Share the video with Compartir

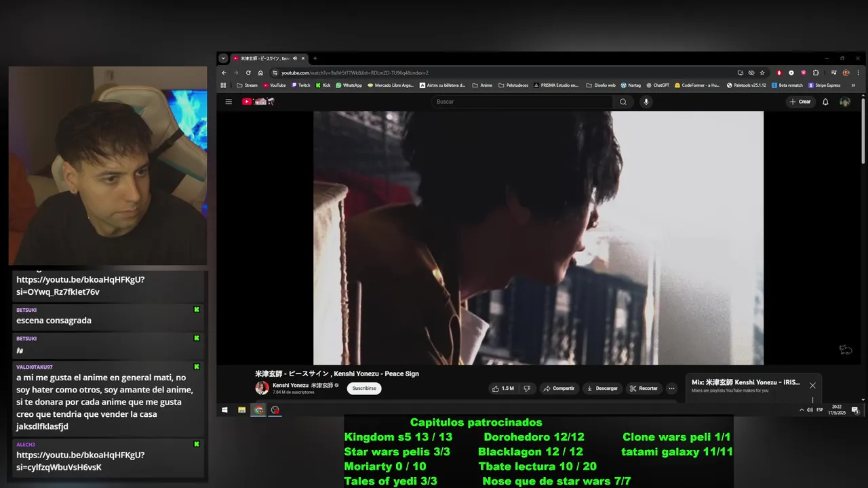click(559, 388)
